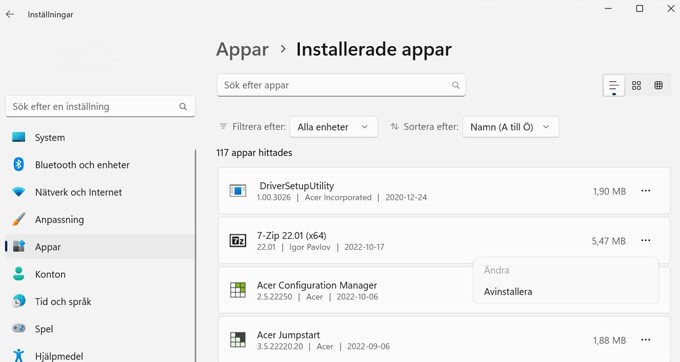Image resolution: width=680 pixels, height=362 pixels.
Task: Open Nätverk och Internet settings
Action: (100, 192)
